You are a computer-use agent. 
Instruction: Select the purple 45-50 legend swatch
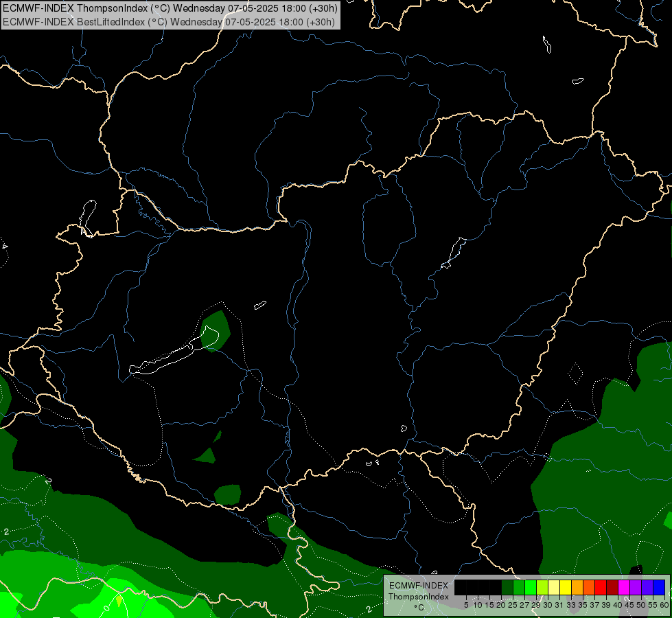(x=636, y=587)
